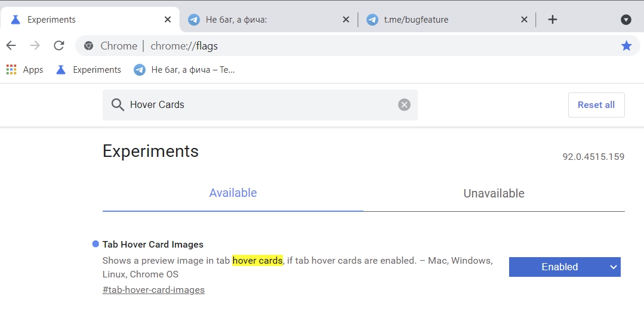The image size is (644, 315).
Task: Switch to the t.me/bugfeature tab
Action: pos(442,20)
